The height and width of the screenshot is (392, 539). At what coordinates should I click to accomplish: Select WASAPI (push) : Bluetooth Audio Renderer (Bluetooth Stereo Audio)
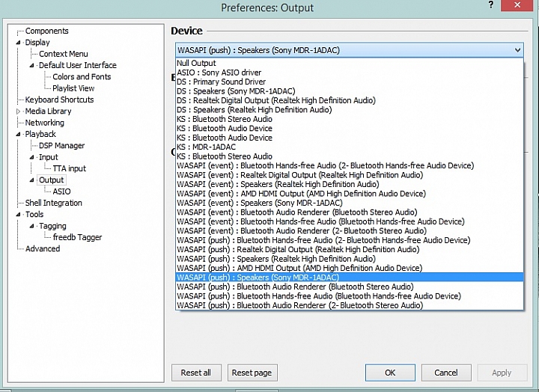[350, 287]
